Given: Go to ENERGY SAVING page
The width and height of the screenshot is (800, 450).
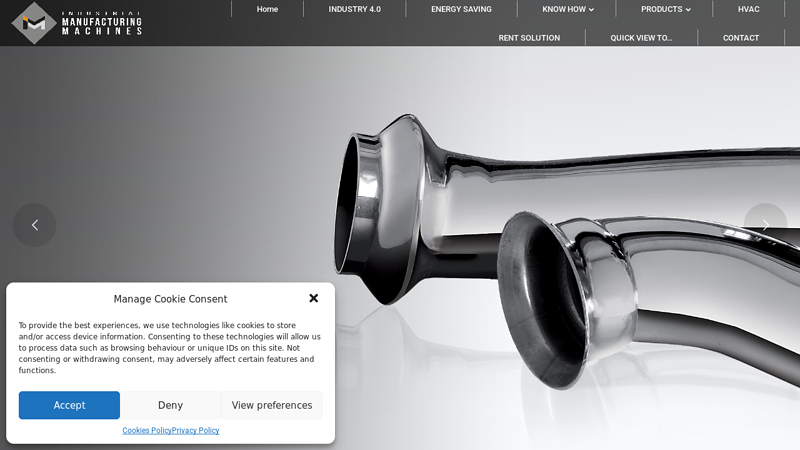Looking at the screenshot, I should pyautogui.click(x=461, y=9).
